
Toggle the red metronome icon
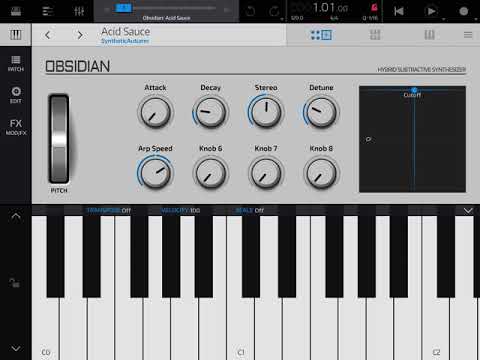[x=374, y=8]
